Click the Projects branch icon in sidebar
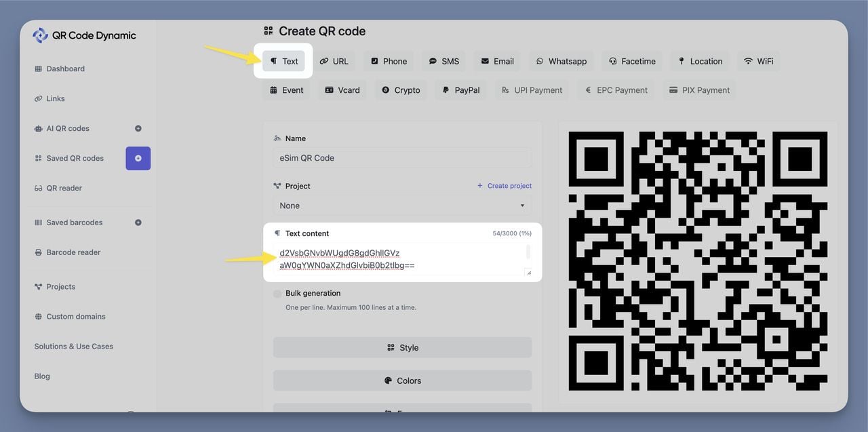The width and height of the screenshot is (868, 432). pyautogui.click(x=38, y=287)
